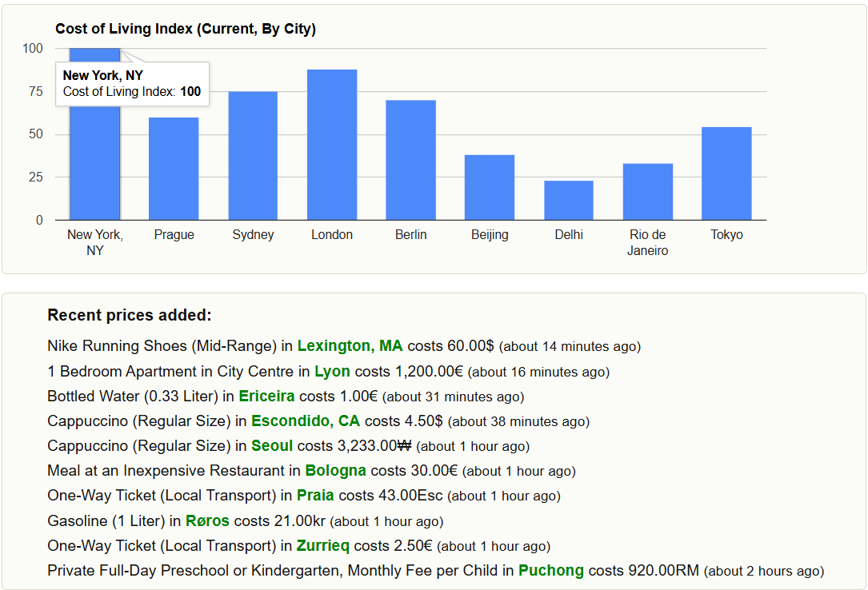Screen dimensions: 868x590
Task: Open the Escondido, CA city link
Action: pyautogui.click(x=306, y=421)
